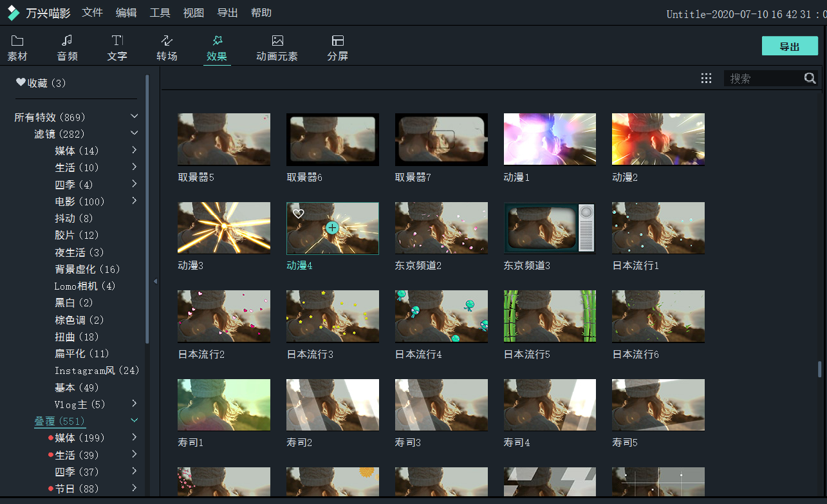The height and width of the screenshot is (504, 827).
Task: Collapse the category sidebar with arrow handle
Action: [155, 281]
